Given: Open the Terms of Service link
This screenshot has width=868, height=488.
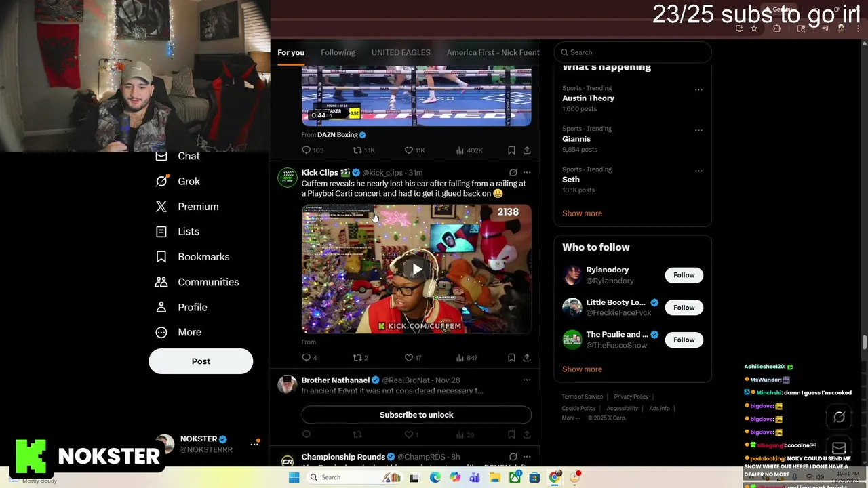Looking at the screenshot, I should (x=583, y=396).
